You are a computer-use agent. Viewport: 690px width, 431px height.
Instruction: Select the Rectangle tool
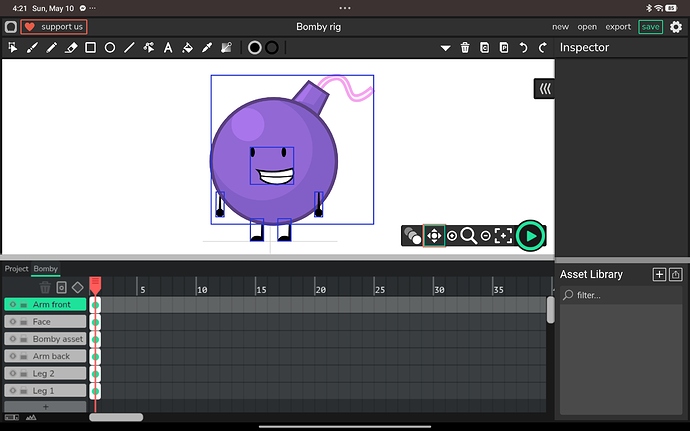pos(90,48)
